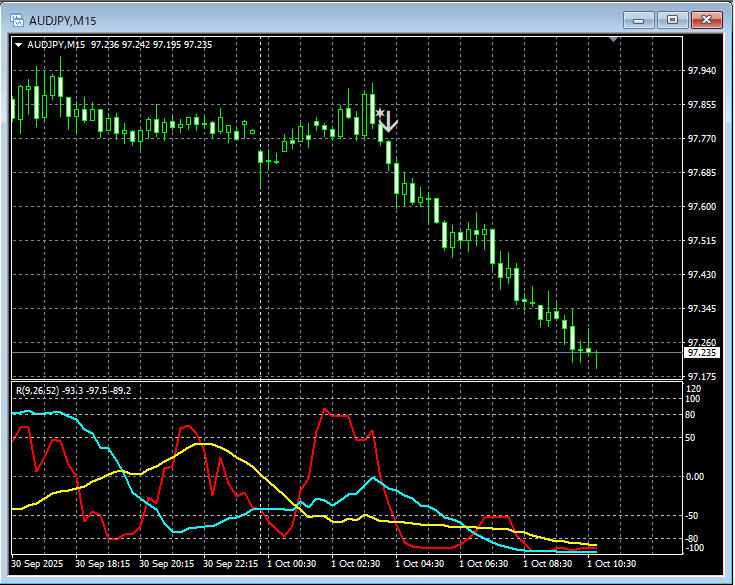Select the R(9,26,52) indicator label
Image resolution: width=735 pixels, height=585 pixels.
point(37,390)
